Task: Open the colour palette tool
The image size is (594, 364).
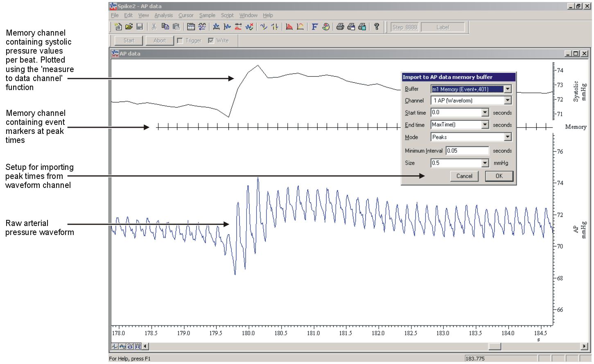Action: [326, 27]
